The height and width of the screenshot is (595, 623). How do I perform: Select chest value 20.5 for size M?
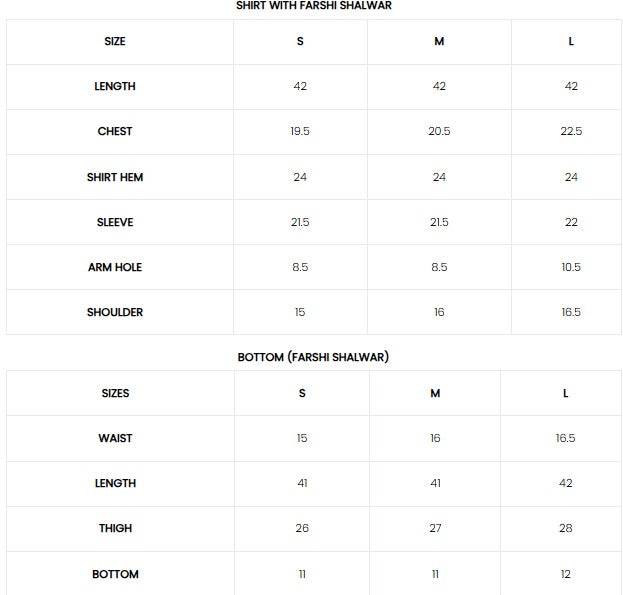pos(439,132)
